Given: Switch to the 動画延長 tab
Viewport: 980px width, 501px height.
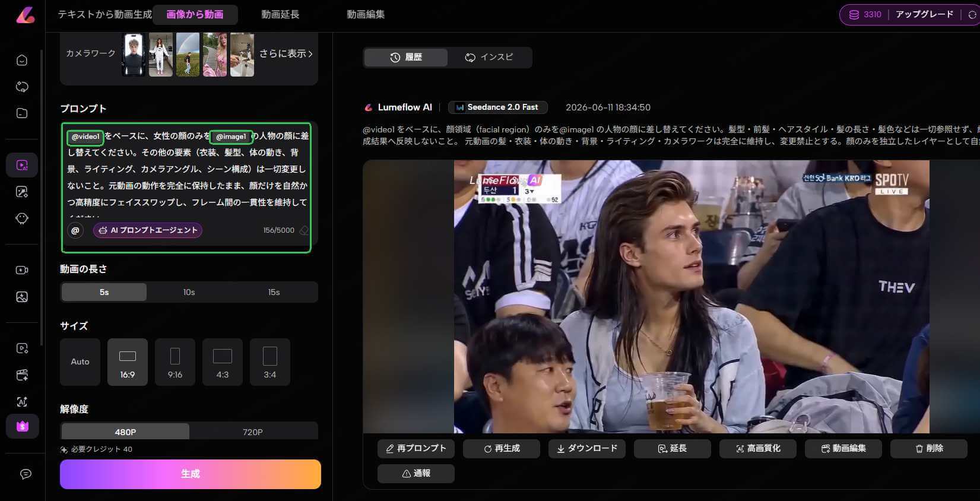Looking at the screenshot, I should click(x=280, y=14).
